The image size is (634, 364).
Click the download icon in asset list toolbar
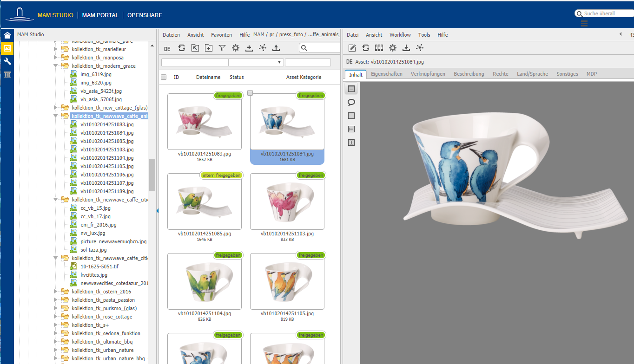click(x=249, y=48)
